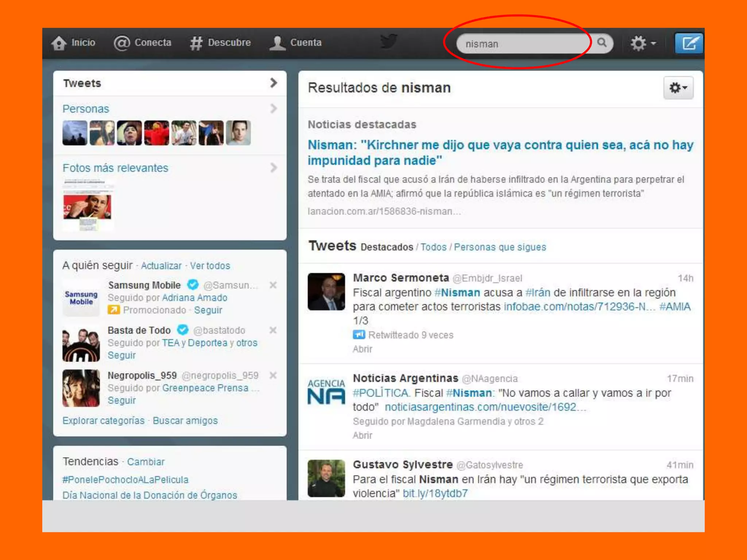Switch to Todos tweets filter

tap(433, 247)
